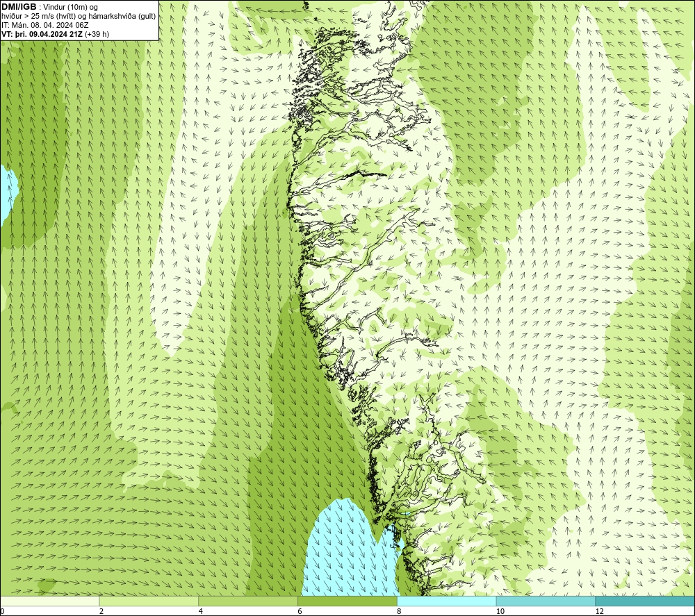
Task: Click the legend label '6'
Action: point(300,611)
